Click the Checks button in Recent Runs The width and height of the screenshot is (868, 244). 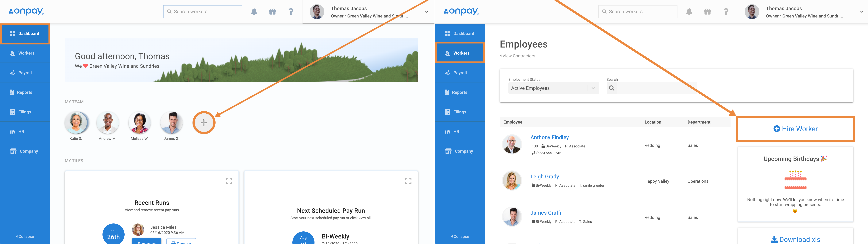[x=181, y=241]
